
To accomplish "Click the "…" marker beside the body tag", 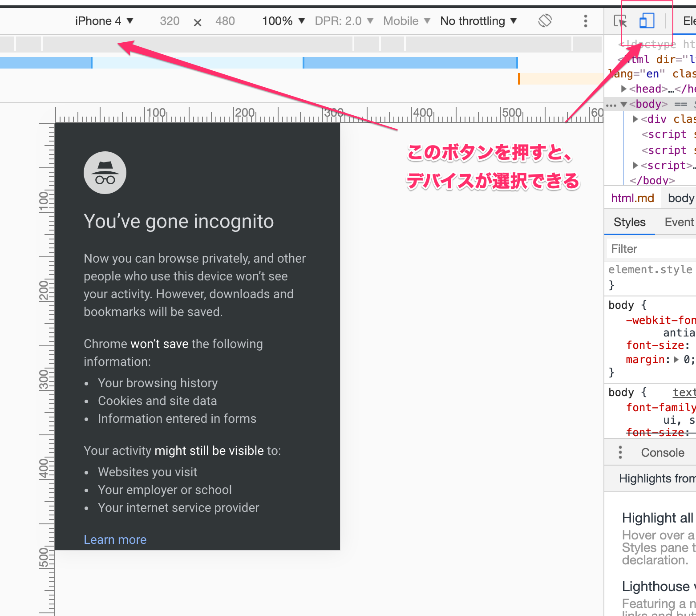I will (x=611, y=104).
